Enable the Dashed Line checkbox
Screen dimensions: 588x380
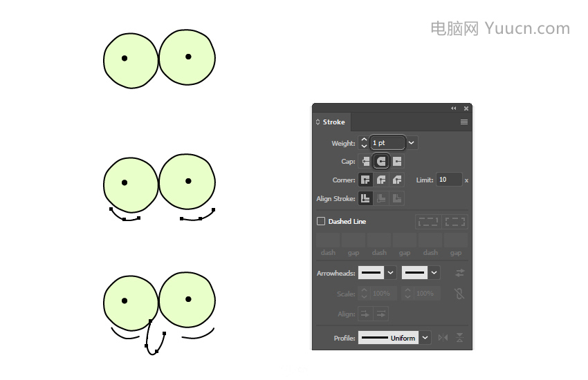tap(321, 221)
